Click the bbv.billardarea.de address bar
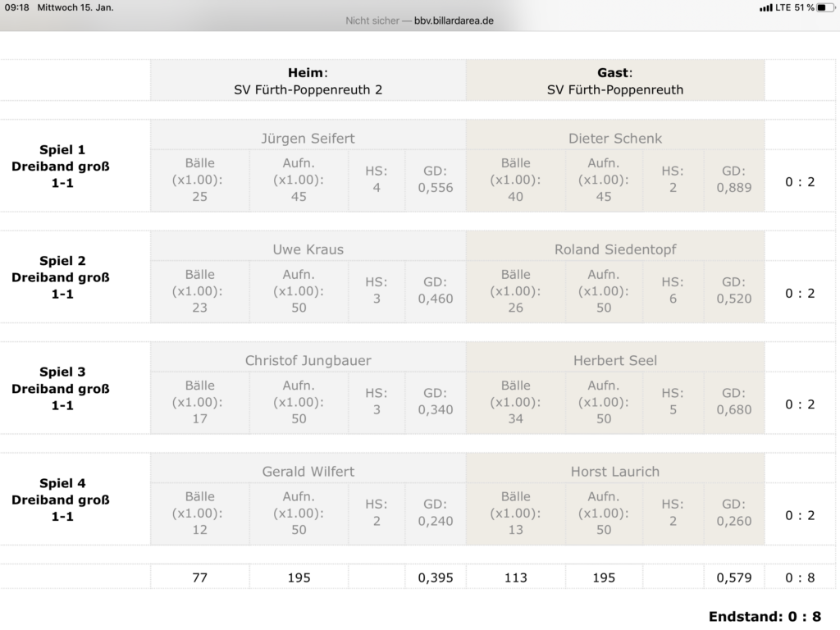The image size is (840, 630). (420, 21)
